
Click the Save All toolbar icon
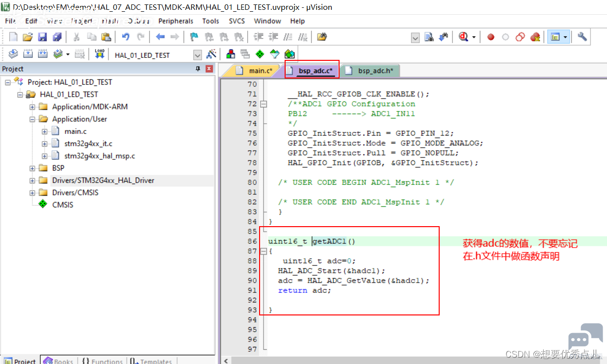[57, 37]
